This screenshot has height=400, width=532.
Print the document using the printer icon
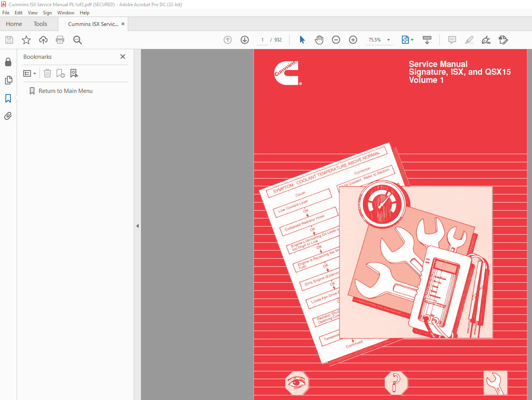point(60,40)
